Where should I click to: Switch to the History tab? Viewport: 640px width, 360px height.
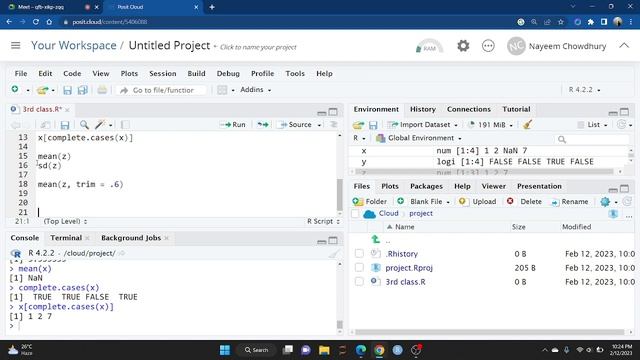[x=423, y=109]
